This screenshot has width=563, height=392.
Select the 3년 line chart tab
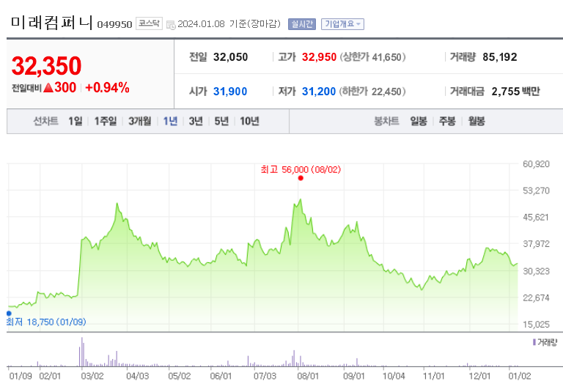point(196,122)
